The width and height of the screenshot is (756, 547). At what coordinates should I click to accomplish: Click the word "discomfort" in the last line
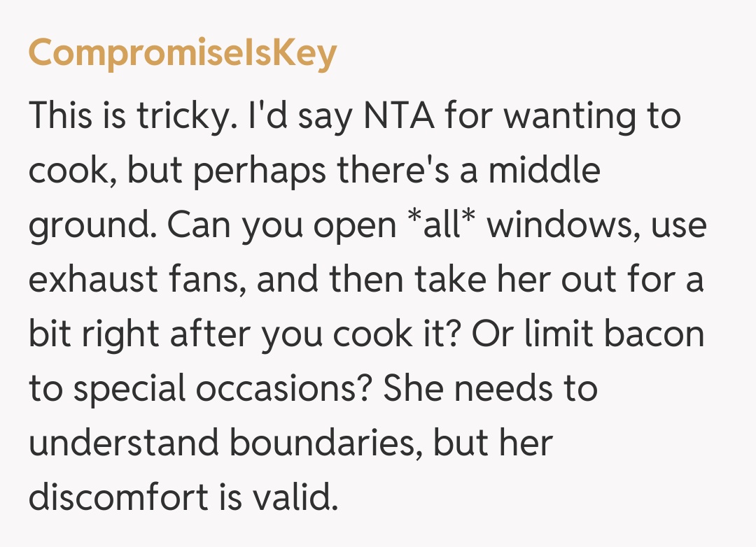coord(118,498)
